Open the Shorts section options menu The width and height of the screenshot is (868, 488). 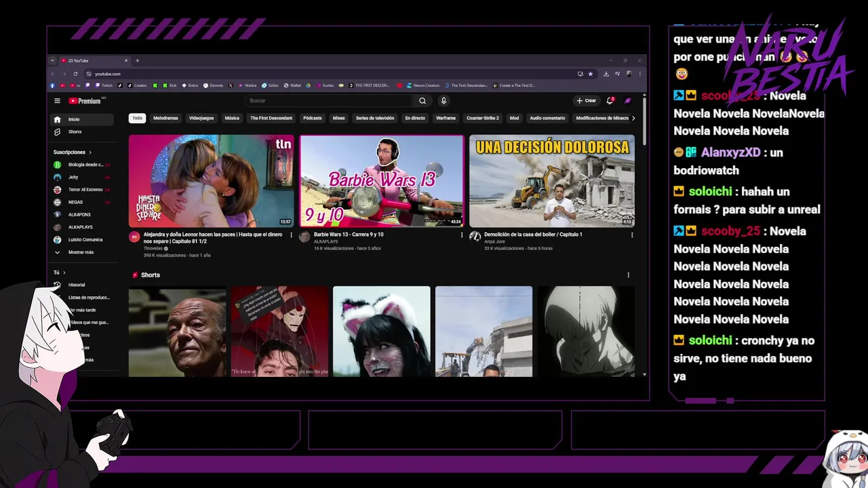(628, 275)
